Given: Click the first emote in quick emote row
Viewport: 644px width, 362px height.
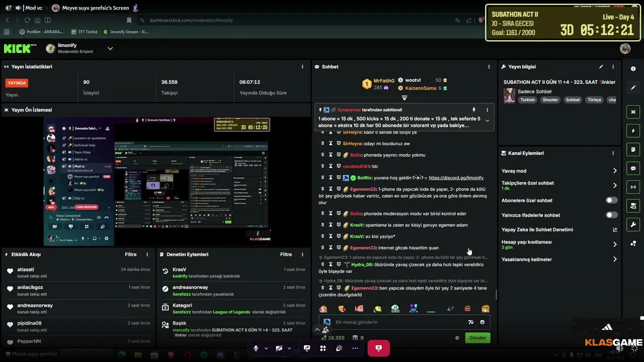Looking at the screenshot, I should click(323, 309).
